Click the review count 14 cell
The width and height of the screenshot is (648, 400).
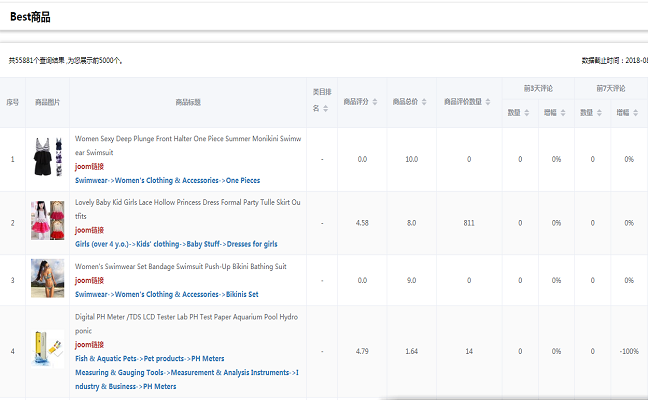(x=469, y=351)
